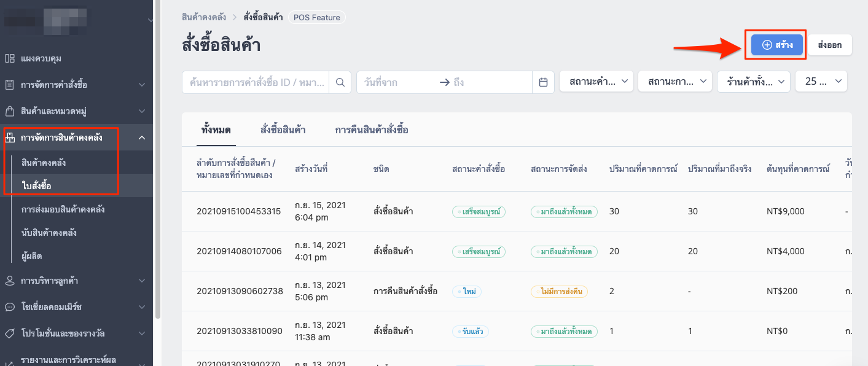Click the การจัดการคำสั่งซื้อ order icon
Image resolution: width=868 pixels, height=366 pixels.
(x=10, y=85)
